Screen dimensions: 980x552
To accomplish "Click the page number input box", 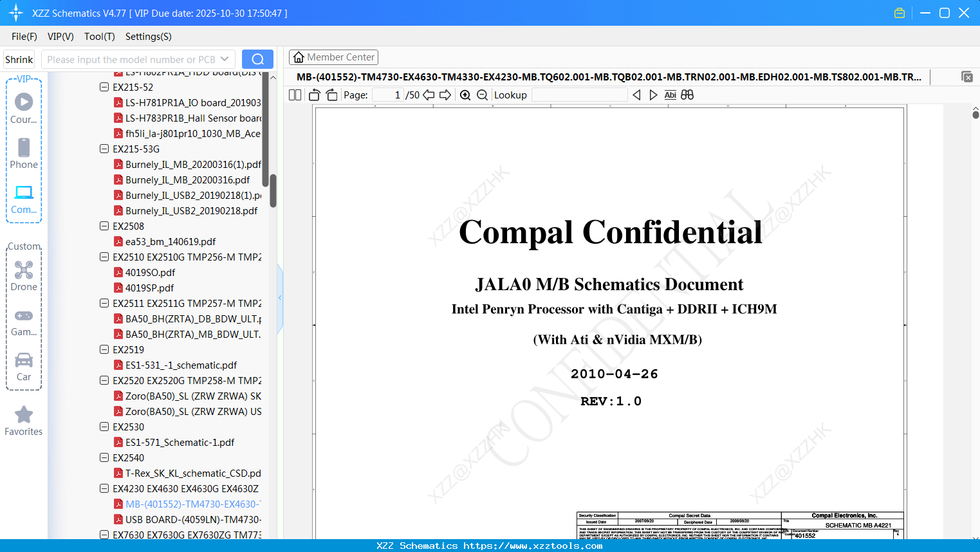I will tap(387, 95).
